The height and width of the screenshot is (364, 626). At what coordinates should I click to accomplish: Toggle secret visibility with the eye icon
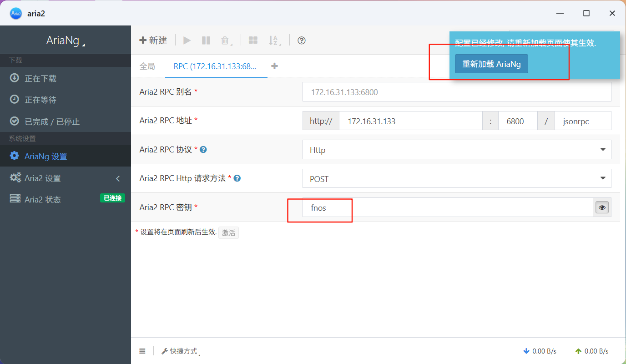point(602,207)
